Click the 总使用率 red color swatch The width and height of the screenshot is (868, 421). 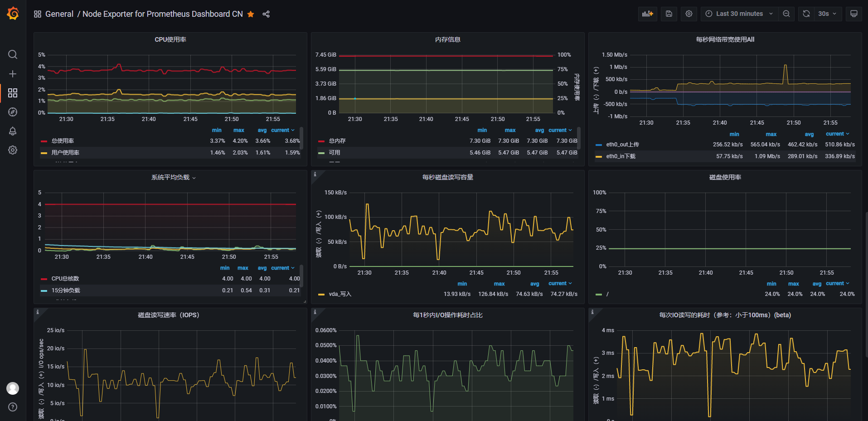point(44,141)
